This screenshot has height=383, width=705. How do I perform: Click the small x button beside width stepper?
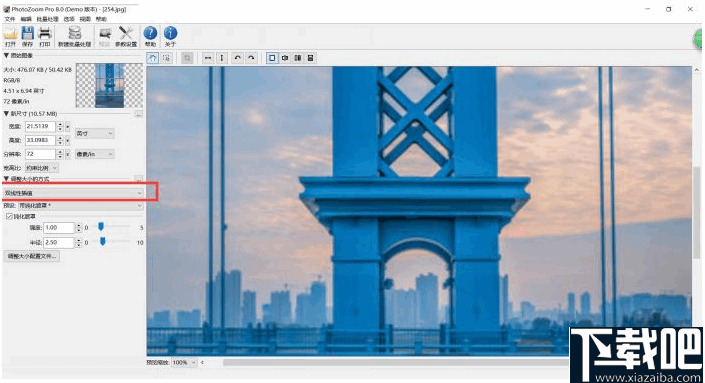[x=68, y=127]
